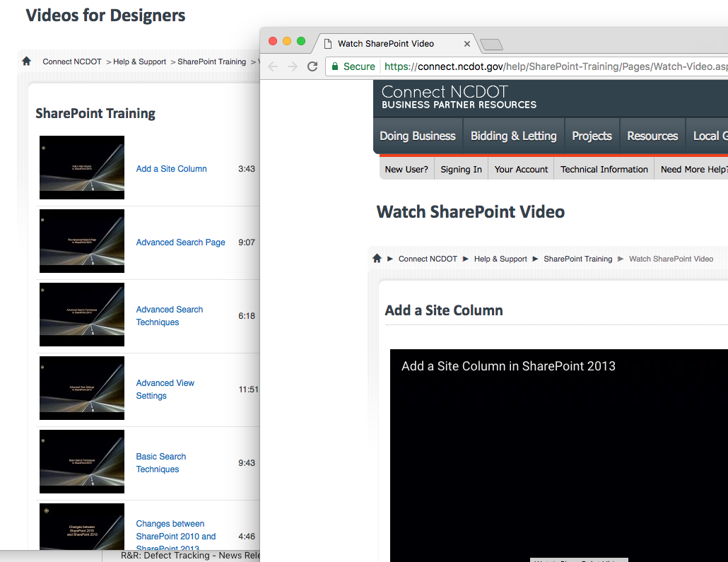728x562 pixels.
Task: Select the Projects navigation tab
Action: coord(592,136)
